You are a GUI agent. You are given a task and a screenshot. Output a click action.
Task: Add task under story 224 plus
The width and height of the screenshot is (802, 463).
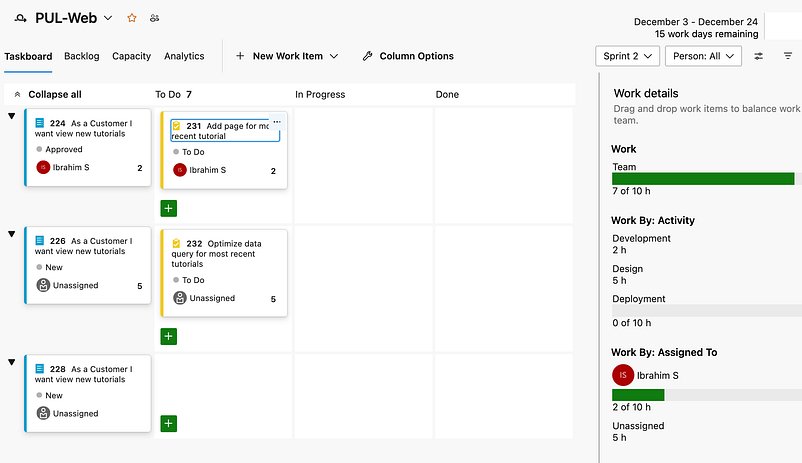[169, 208]
